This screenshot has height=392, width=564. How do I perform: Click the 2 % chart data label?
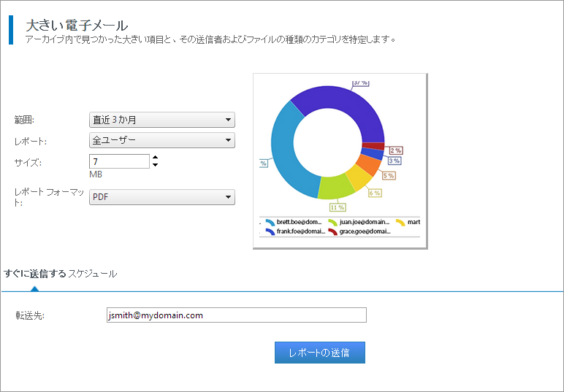395,150
